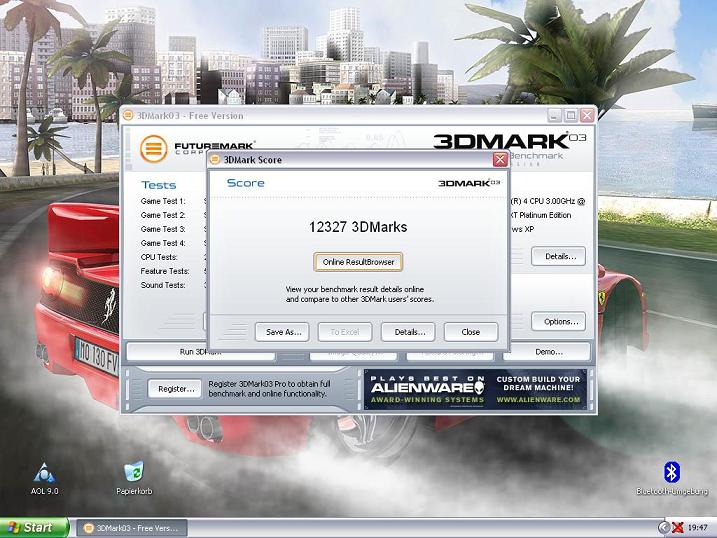
Task: Click the 3DMARK03 logo in the main window
Action: point(509,140)
